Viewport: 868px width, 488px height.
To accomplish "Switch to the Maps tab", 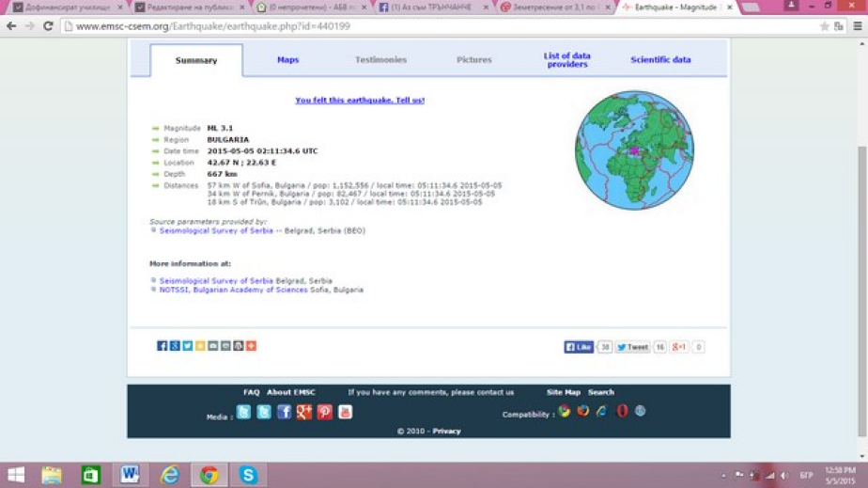I will (287, 60).
